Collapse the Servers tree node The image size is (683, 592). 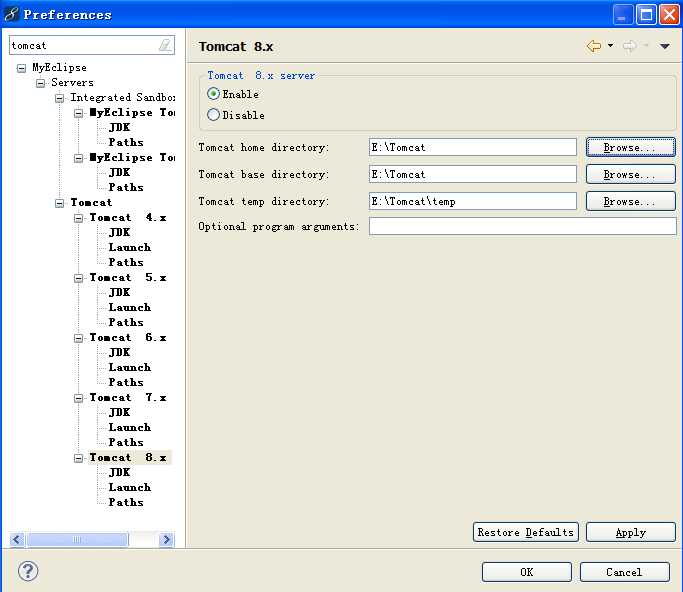click(41, 83)
